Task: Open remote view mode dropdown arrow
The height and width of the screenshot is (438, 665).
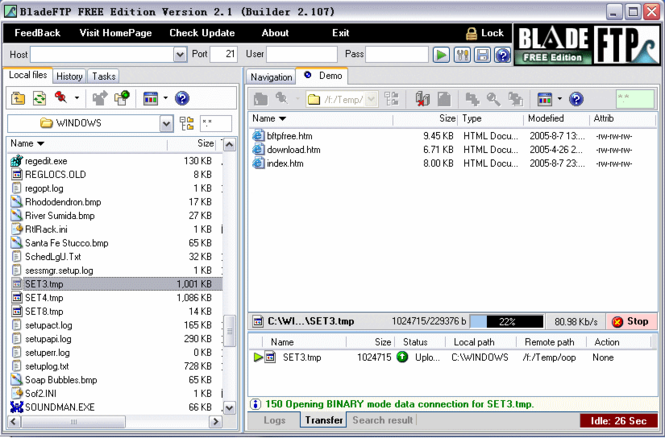Action: coord(560,99)
